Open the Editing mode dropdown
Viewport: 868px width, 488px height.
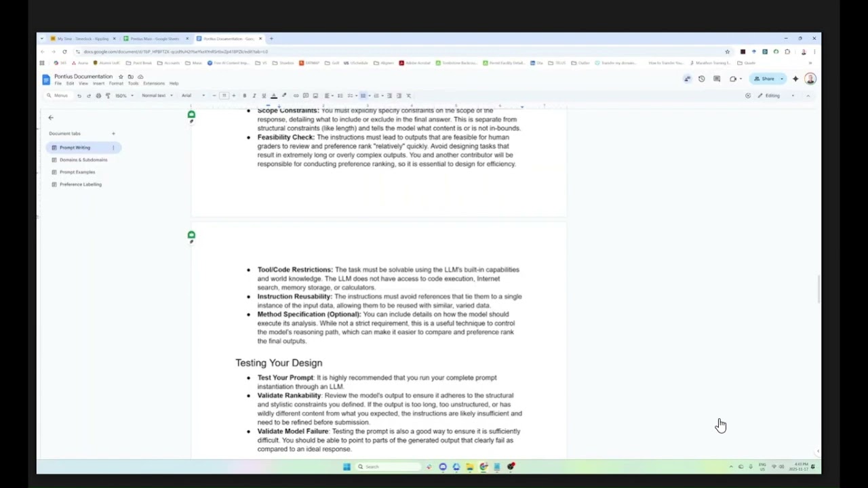click(776, 96)
